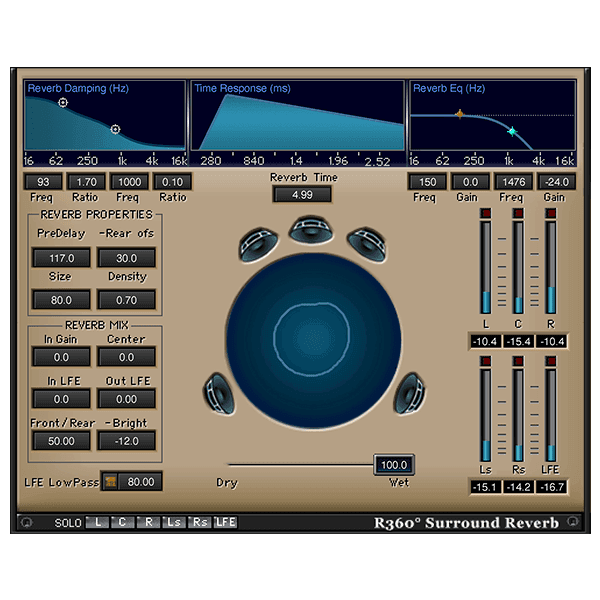Select the first damping curve handle

click(x=63, y=103)
